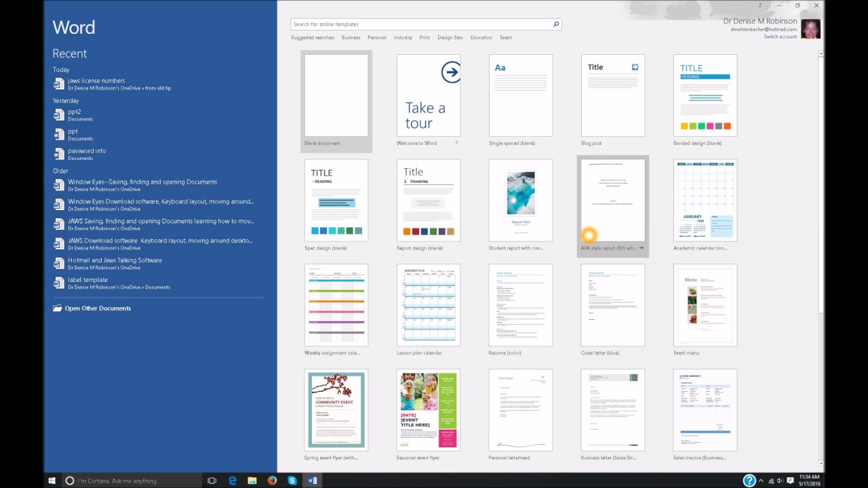Open the Student report with cover template
This screenshot has height=488, width=868.
pos(521,206)
